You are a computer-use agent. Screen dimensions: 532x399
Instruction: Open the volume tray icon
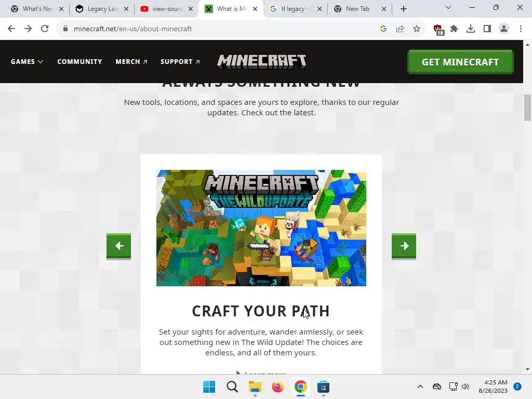pyautogui.click(x=465, y=387)
